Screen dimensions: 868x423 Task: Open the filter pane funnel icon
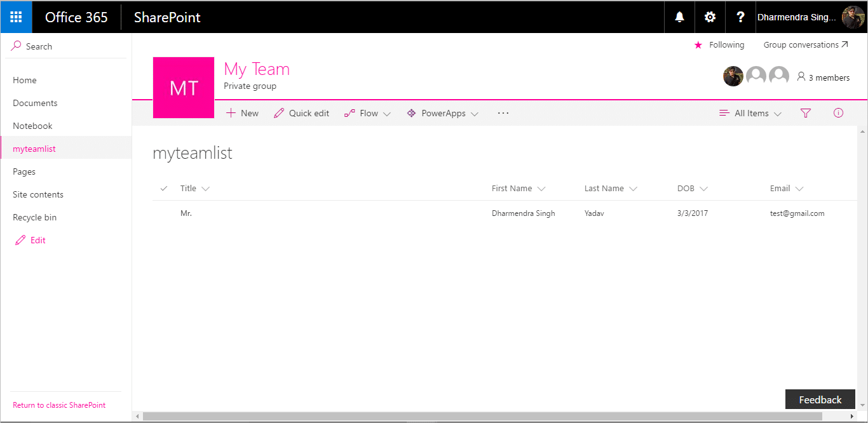[x=806, y=113]
